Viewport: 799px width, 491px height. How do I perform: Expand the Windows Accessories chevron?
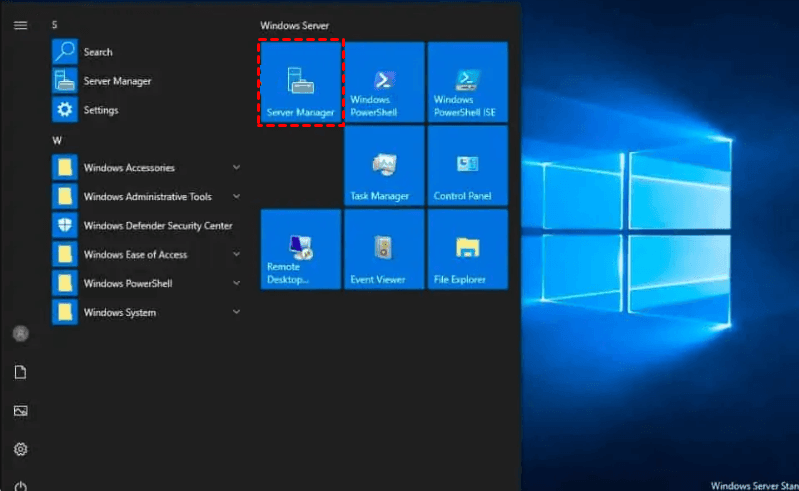tap(236, 167)
